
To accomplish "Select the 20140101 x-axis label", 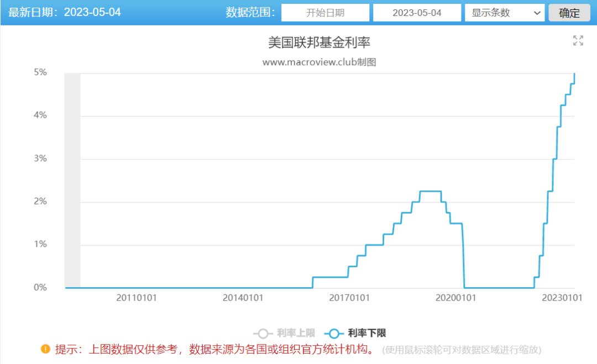I will pos(243,298).
